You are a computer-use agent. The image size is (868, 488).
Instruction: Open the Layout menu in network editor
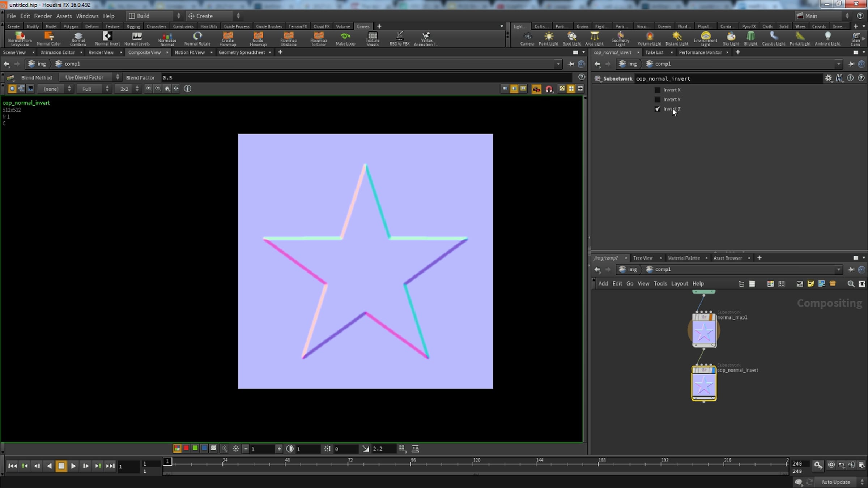coord(679,284)
